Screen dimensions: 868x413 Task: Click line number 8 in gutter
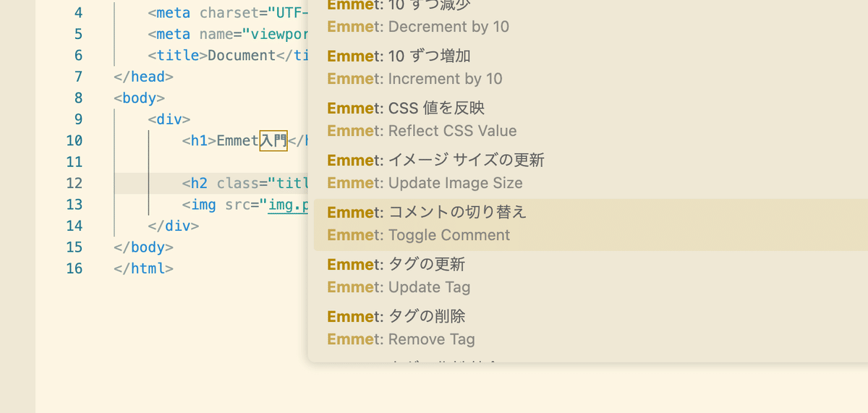(78, 98)
